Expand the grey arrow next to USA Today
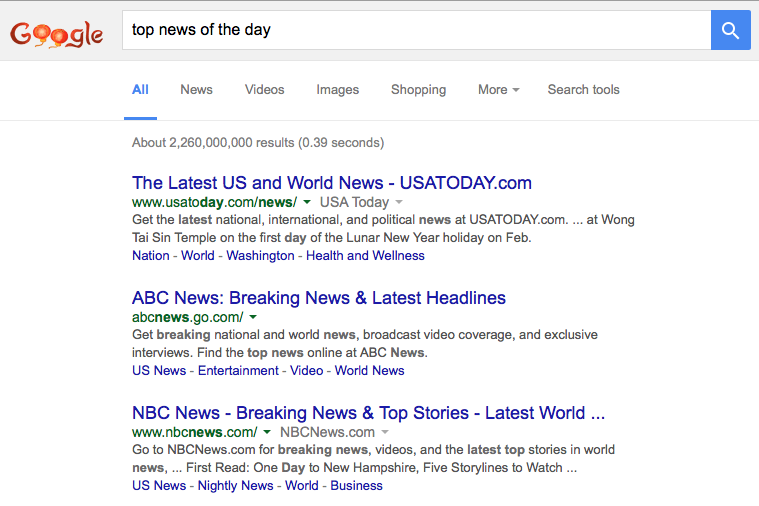 click(399, 202)
